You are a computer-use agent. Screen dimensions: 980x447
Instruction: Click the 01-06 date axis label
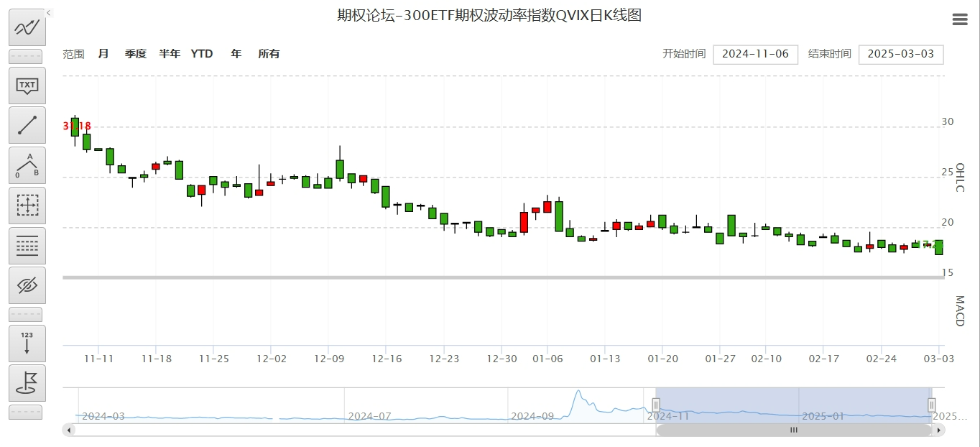547,359
